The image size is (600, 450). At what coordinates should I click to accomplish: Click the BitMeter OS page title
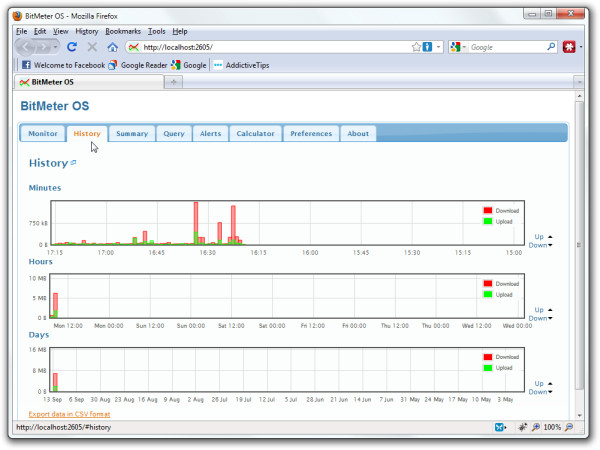point(55,106)
